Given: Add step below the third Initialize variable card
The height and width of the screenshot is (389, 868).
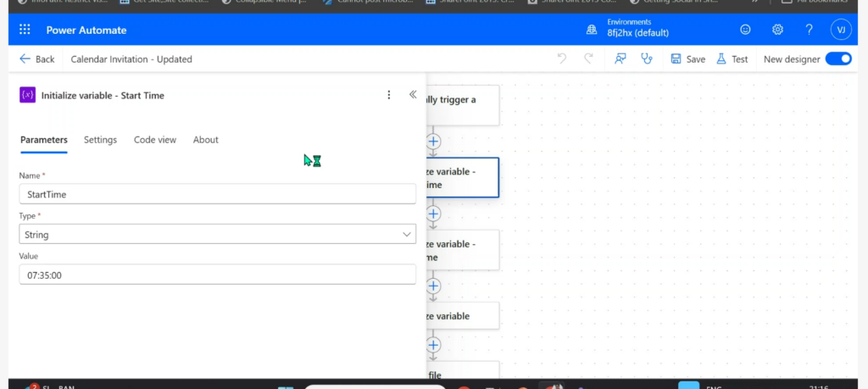Looking at the screenshot, I should pos(433,286).
